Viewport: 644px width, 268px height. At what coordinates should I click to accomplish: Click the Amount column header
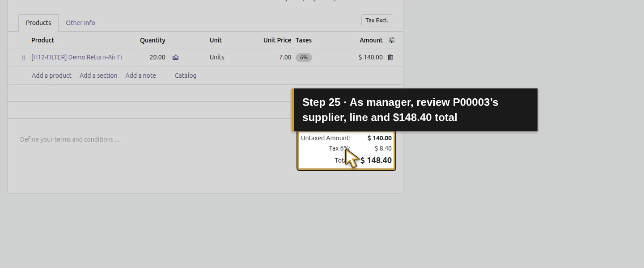[x=371, y=40]
